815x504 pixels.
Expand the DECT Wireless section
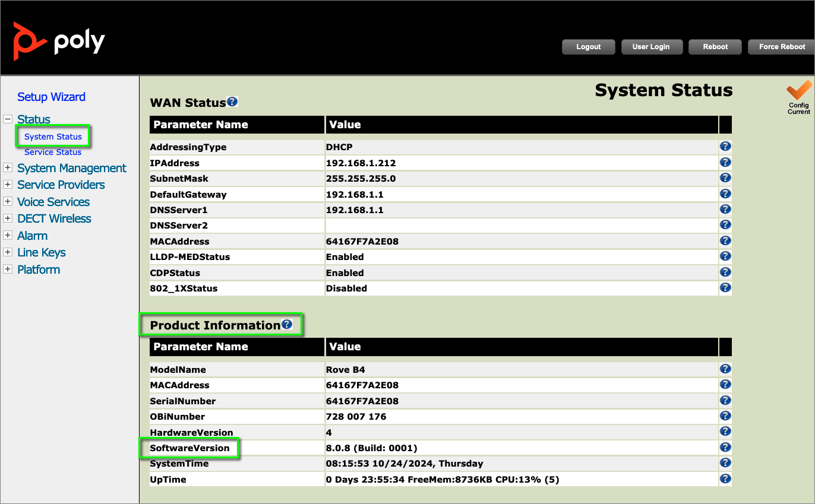click(x=8, y=218)
